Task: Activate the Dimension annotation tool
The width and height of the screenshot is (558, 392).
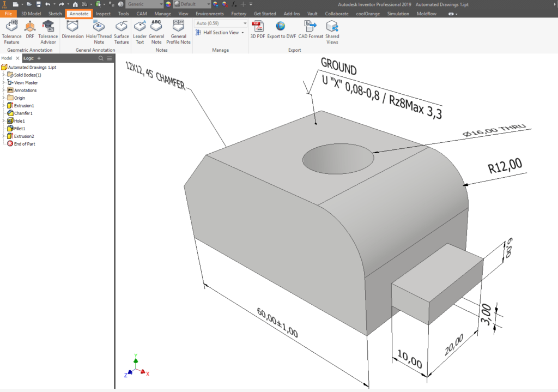Action: tap(72, 29)
